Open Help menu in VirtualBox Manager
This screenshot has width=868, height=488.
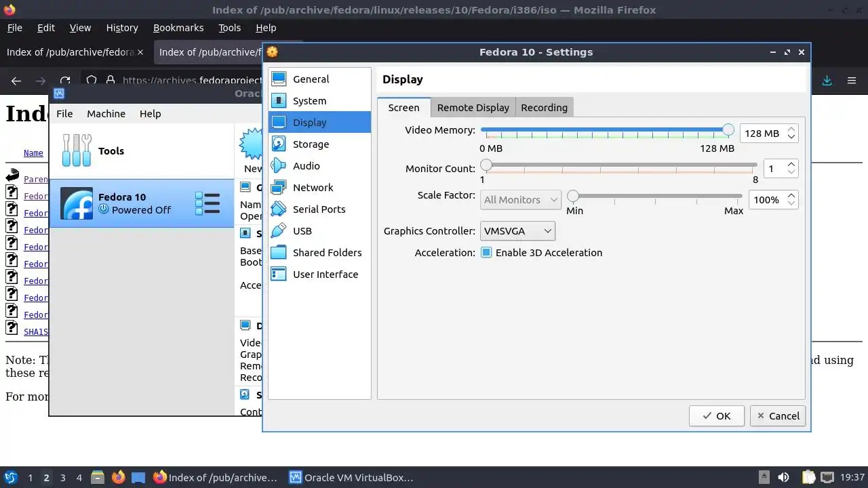click(150, 113)
